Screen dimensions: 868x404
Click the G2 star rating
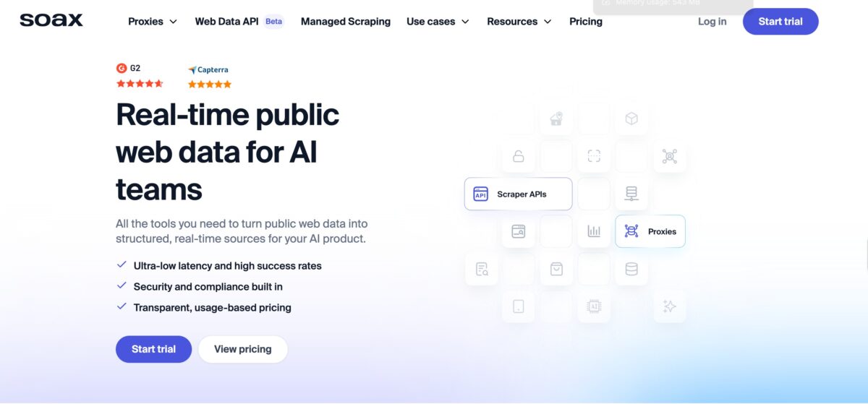[140, 84]
